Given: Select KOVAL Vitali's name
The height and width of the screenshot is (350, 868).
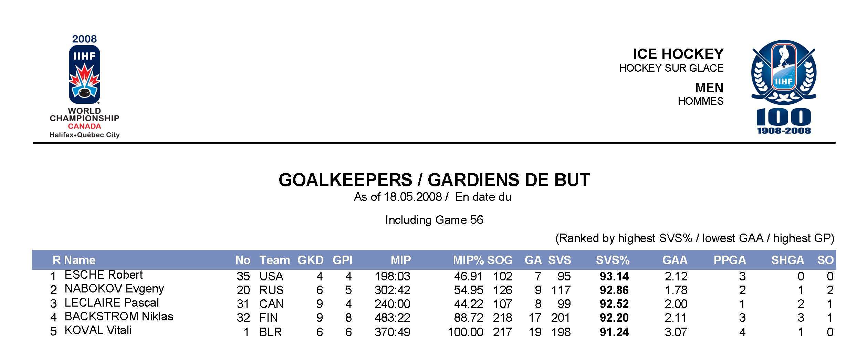Looking at the screenshot, I should coord(98,330).
